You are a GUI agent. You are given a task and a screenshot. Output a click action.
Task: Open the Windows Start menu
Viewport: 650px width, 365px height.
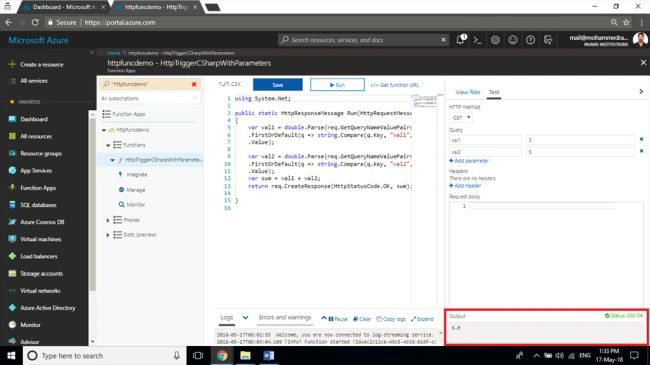pyautogui.click(x=11, y=356)
